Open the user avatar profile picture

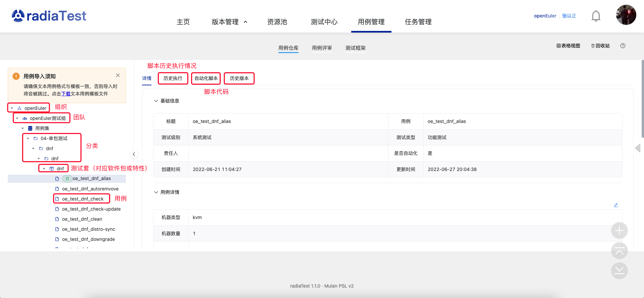coord(626,15)
